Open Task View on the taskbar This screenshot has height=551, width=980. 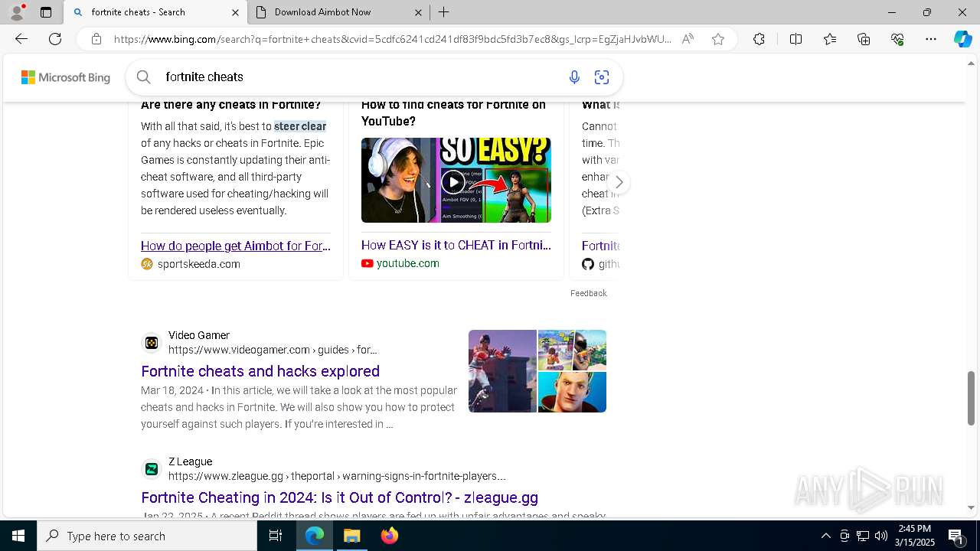pyautogui.click(x=276, y=536)
